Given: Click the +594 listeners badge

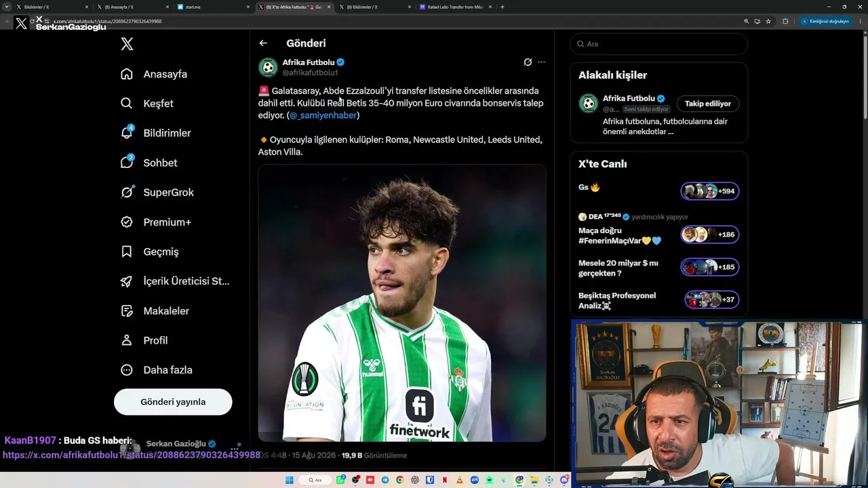Looking at the screenshot, I should (710, 191).
